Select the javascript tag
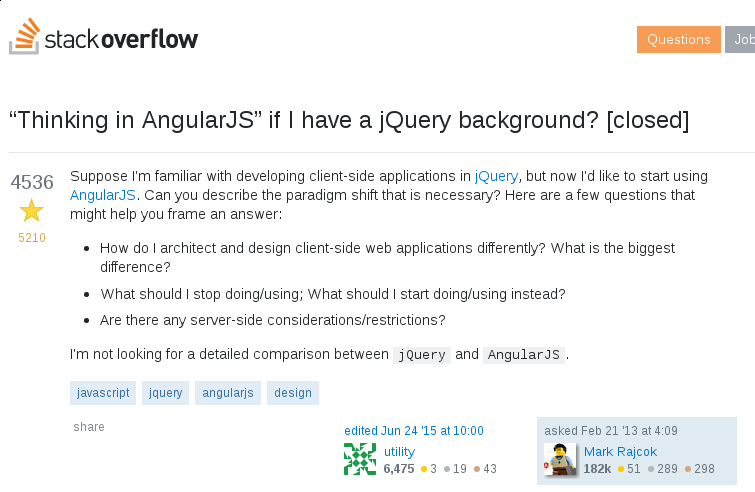 point(103,393)
